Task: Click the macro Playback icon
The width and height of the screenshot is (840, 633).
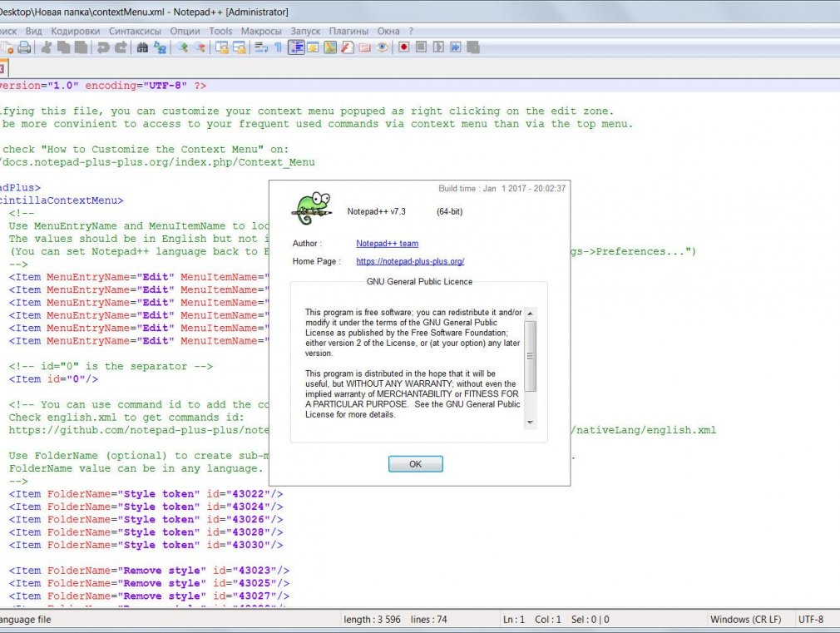Action: pos(438,47)
